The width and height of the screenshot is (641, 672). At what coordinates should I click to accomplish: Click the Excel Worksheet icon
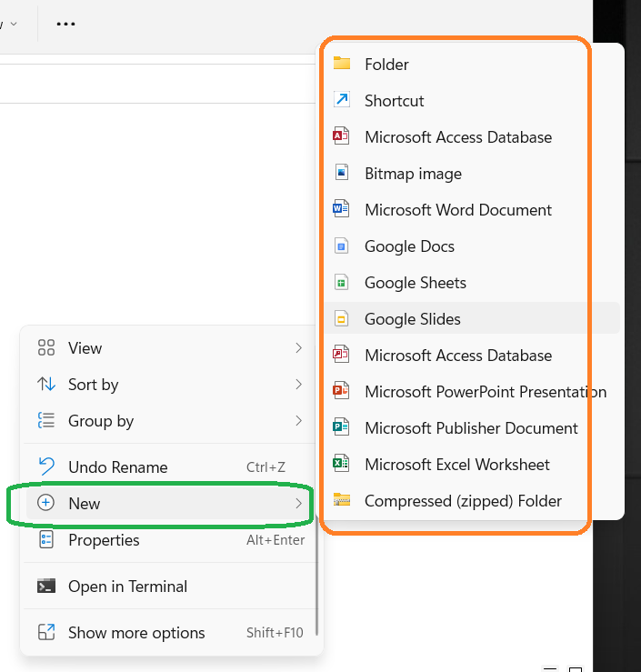point(341,464)
